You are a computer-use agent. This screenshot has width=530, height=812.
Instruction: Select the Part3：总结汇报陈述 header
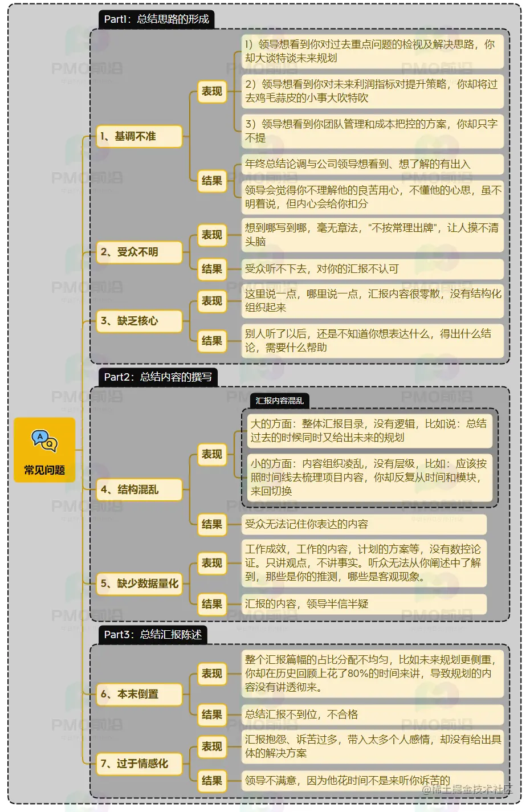click(153, 634)
